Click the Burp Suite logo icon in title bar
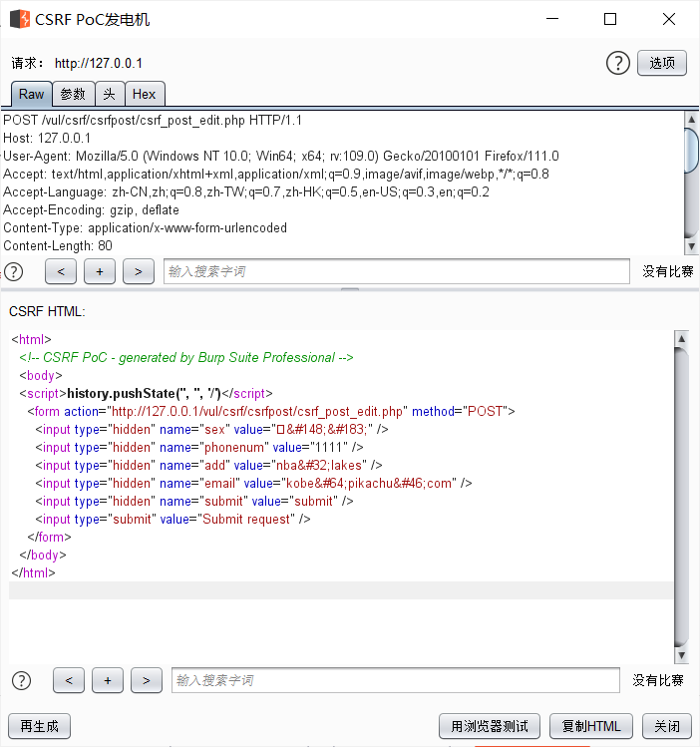Viewport: 700px width, 747px height. (x=20, y=19)
